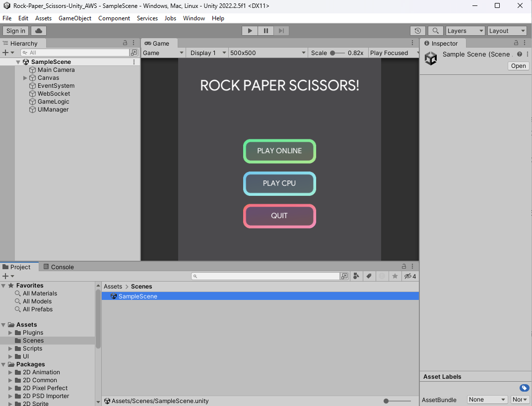Viewport: 532px width, 406px height.
Task: Open Project create plus dropdown
Action: (8, 276)
